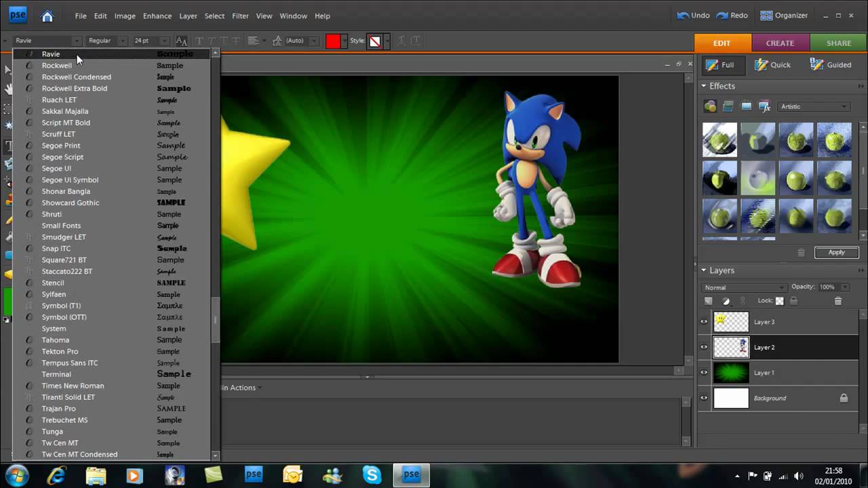Open the text color dropdown arrow
The width and height of the screenshot is (868, 488).
click(x=344, y=41)
